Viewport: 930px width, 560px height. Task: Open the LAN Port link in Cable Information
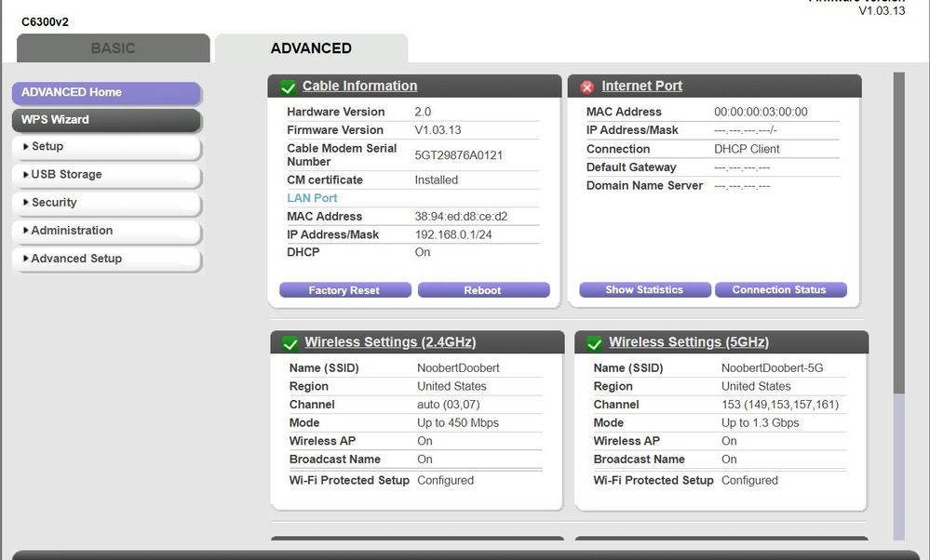pyautogui.click(x=312, y=197)
